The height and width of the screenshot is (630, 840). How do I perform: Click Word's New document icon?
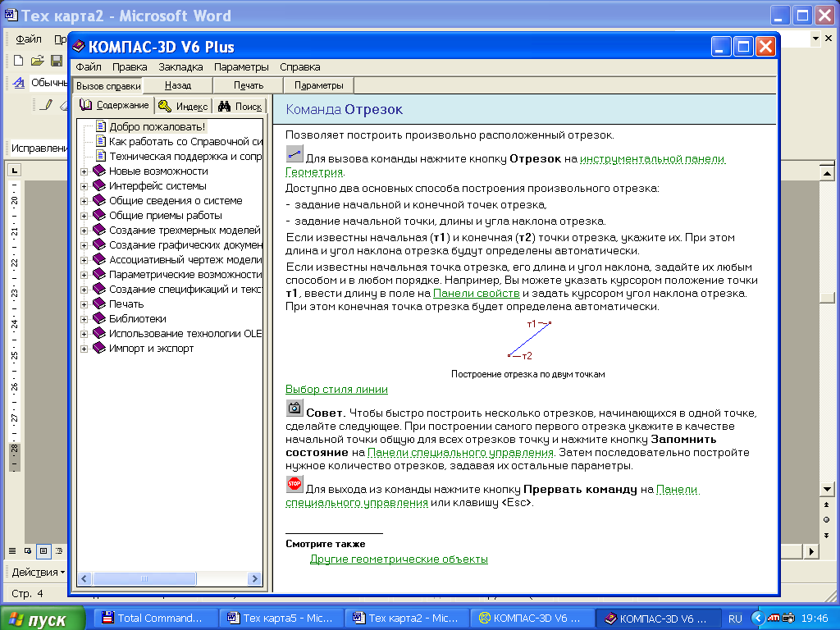18,61
